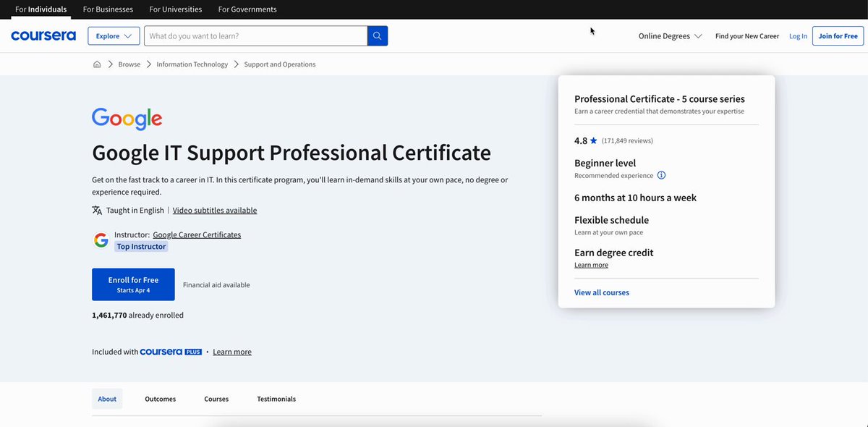The height and width of the screenshot is (427, 868).
Task: Select the About tab
Action: pos(107,399)
